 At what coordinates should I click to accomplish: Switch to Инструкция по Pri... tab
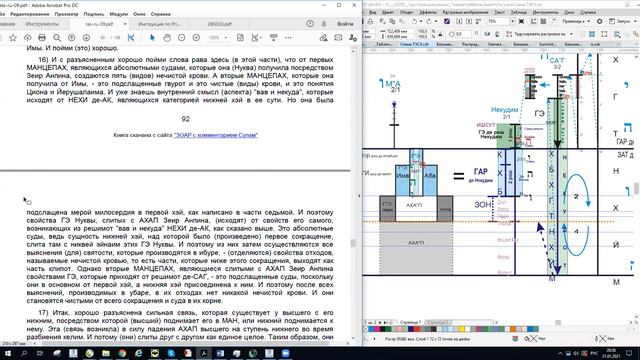(x=159, y=24)
